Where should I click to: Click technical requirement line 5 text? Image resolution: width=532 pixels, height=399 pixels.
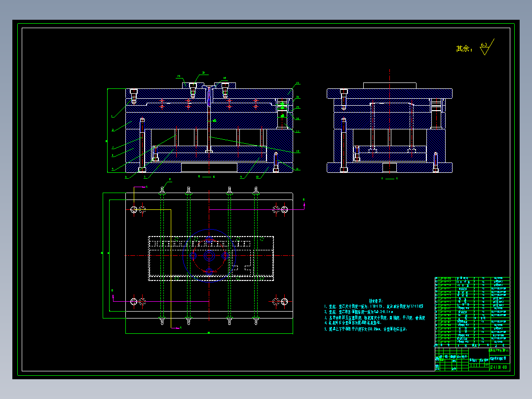[x=365, y=329]
